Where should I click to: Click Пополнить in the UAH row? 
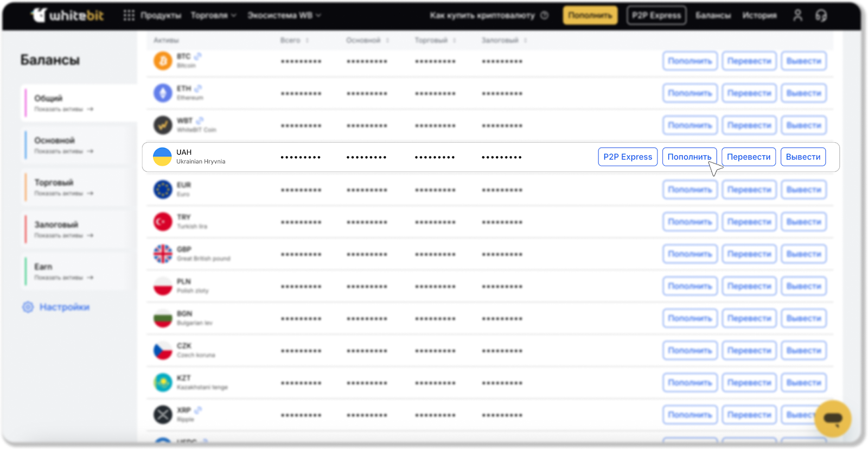[x=689, y=157]
